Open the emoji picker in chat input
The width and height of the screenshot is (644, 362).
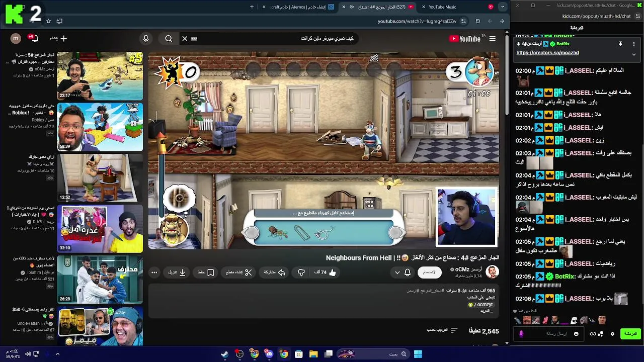point(576,334)
